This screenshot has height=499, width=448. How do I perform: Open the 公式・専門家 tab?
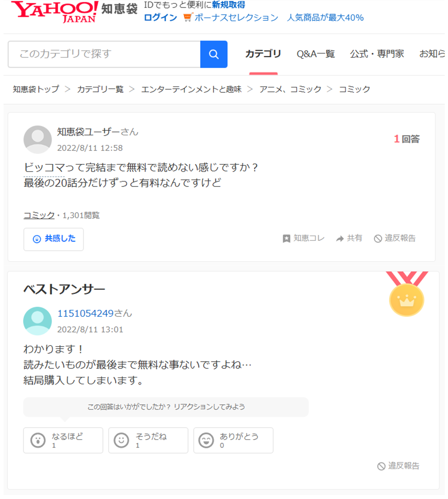[377, 54]
